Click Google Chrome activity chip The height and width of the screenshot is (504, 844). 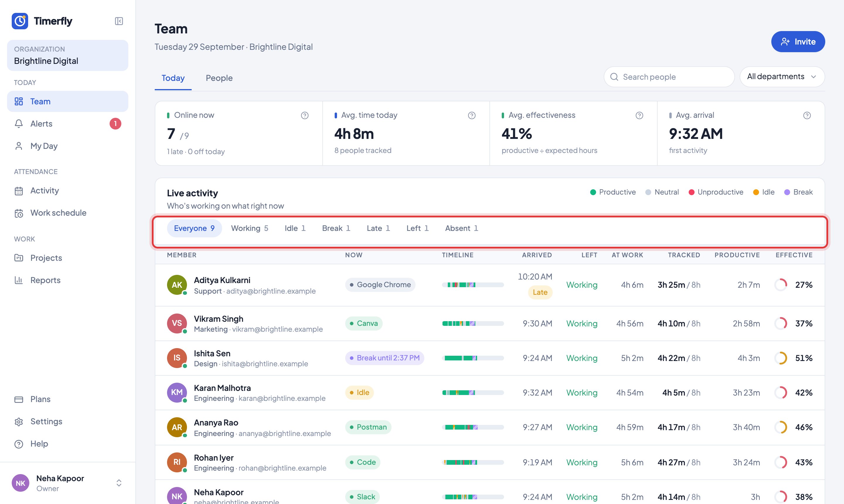(380, 285)
